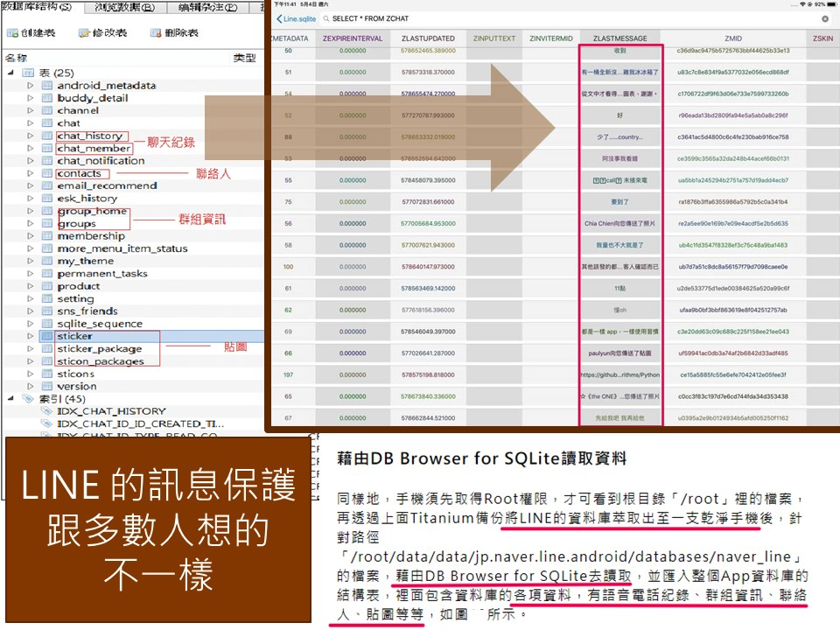840x630 pixels.
Task: Click the ZINPUTTEXT column header
Action: coord(493,38)
